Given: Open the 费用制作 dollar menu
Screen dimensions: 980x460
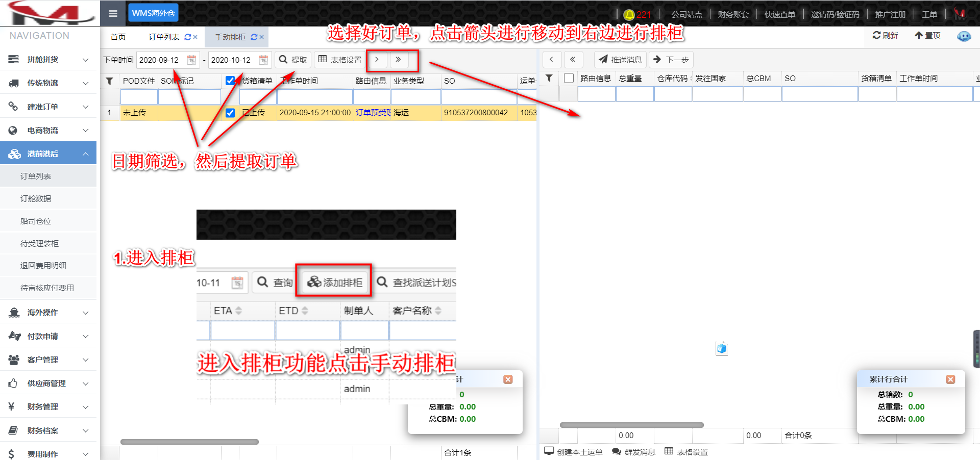Looking at the screenshot, I should pyautogui.click(x=48, y=454).
